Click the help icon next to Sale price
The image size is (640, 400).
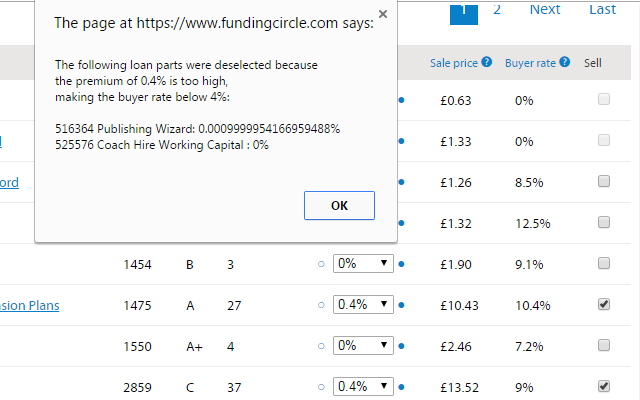(x=486, y=62)
